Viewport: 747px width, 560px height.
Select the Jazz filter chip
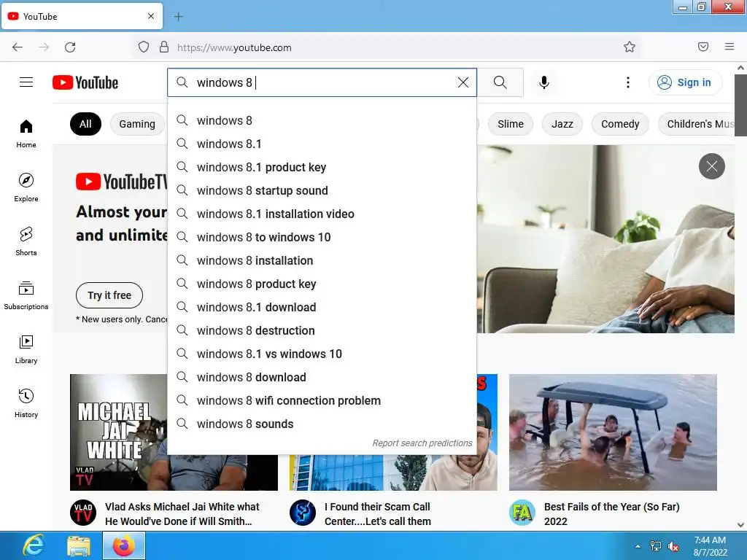point(562,124)
